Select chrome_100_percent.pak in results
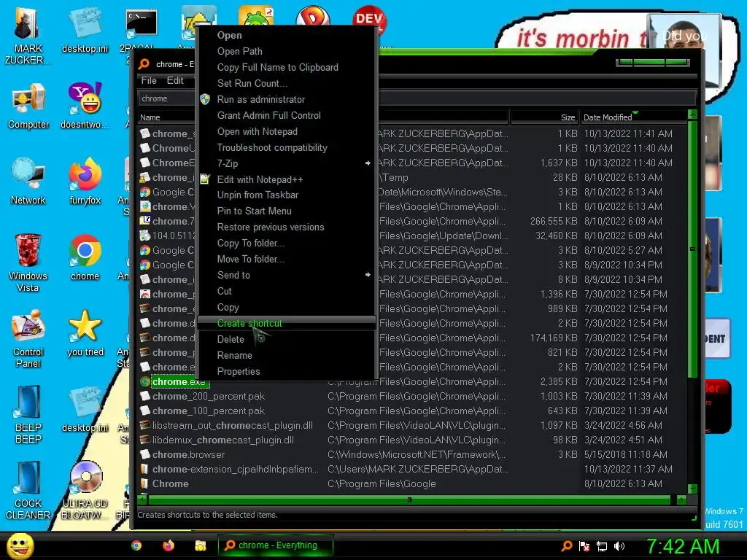This screenshot has height=560, width=747. tap(413, 411)
